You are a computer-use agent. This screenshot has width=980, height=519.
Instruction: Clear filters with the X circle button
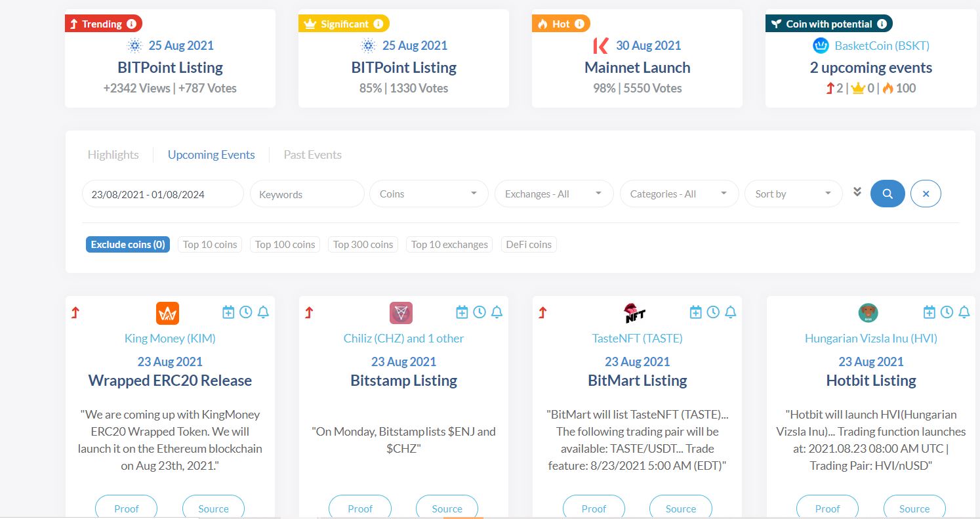tap(926, 194)
